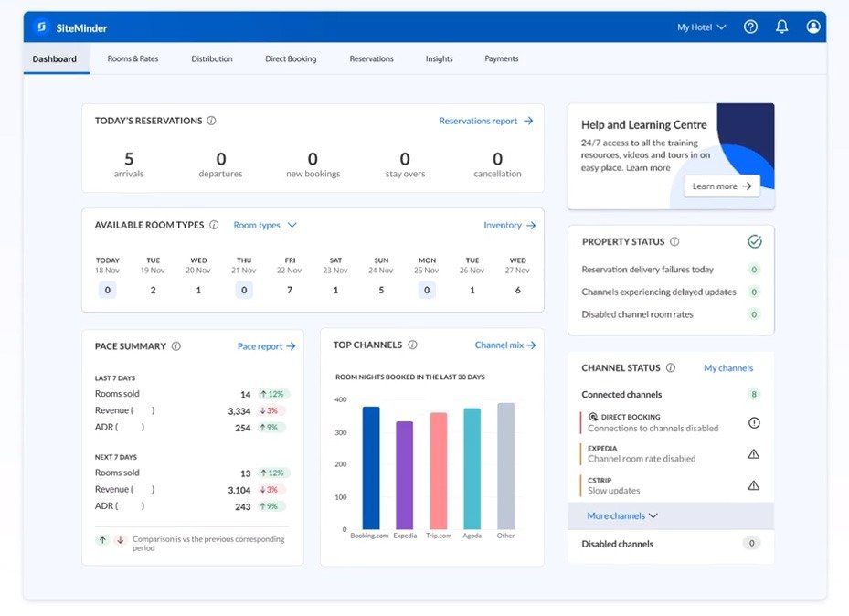Viewport: 849px width, 616px height.
Task: Click the error icon on Direct Booking channel
Action: click(x=752, y=422)
